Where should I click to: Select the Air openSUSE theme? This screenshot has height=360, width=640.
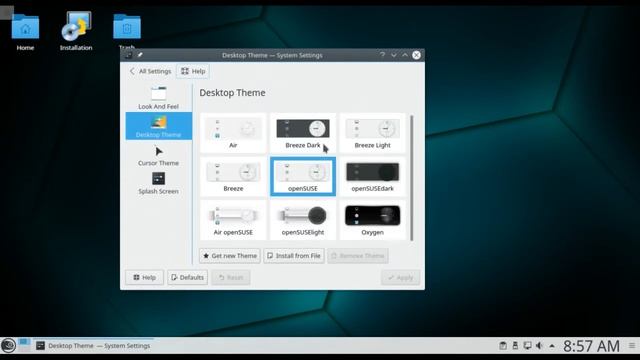[233, 220]
